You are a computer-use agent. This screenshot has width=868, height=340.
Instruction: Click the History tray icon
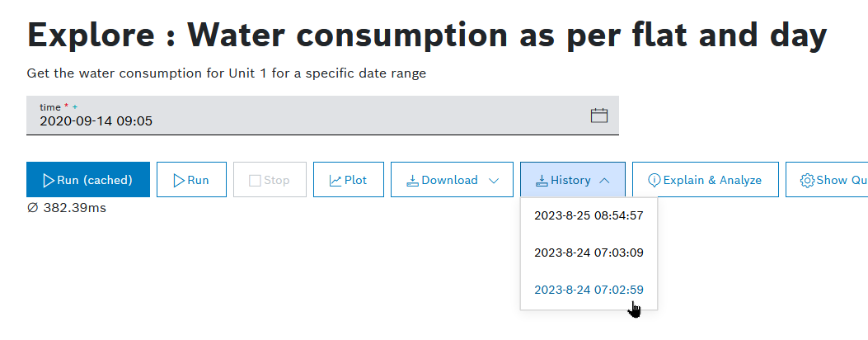pos(542,180)
